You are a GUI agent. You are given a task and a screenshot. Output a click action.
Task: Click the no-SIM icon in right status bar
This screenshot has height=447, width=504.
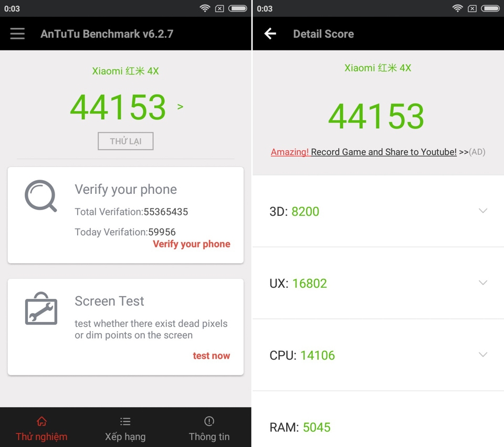[472, 9]
